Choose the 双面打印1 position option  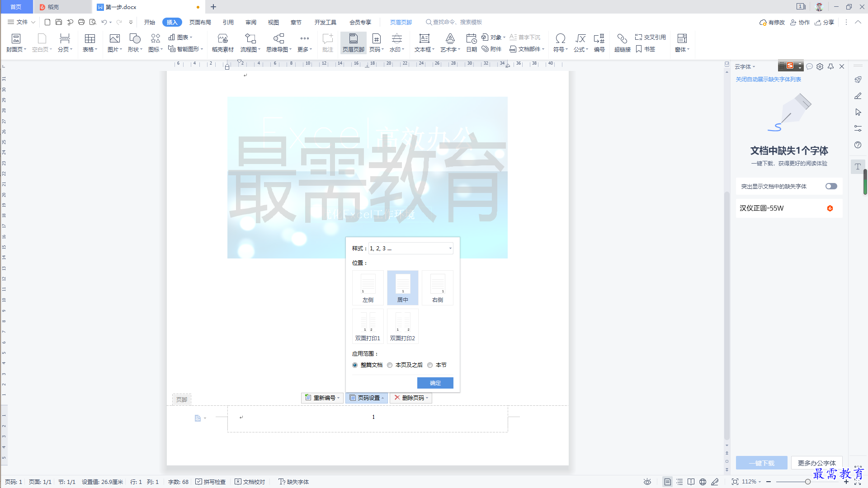[368, 326]
